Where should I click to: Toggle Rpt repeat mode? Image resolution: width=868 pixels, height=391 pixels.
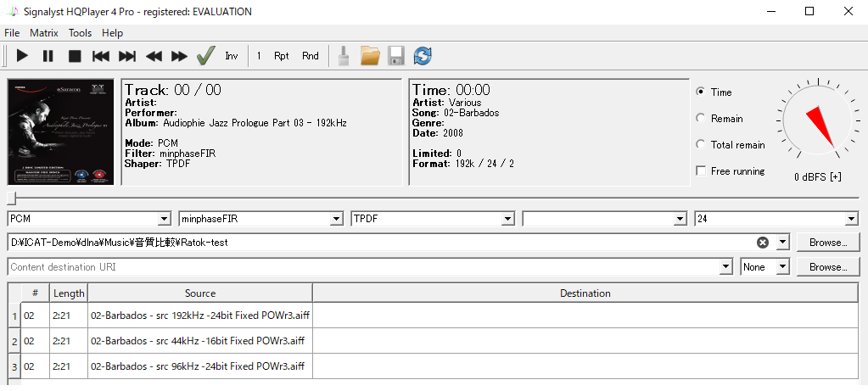(x=281, y=56)
